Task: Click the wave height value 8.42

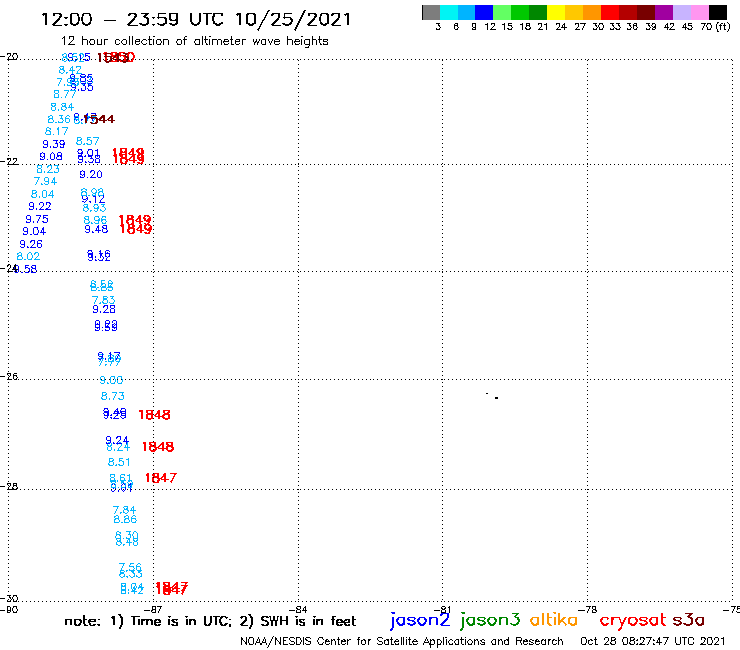Action: pos(70,70)
